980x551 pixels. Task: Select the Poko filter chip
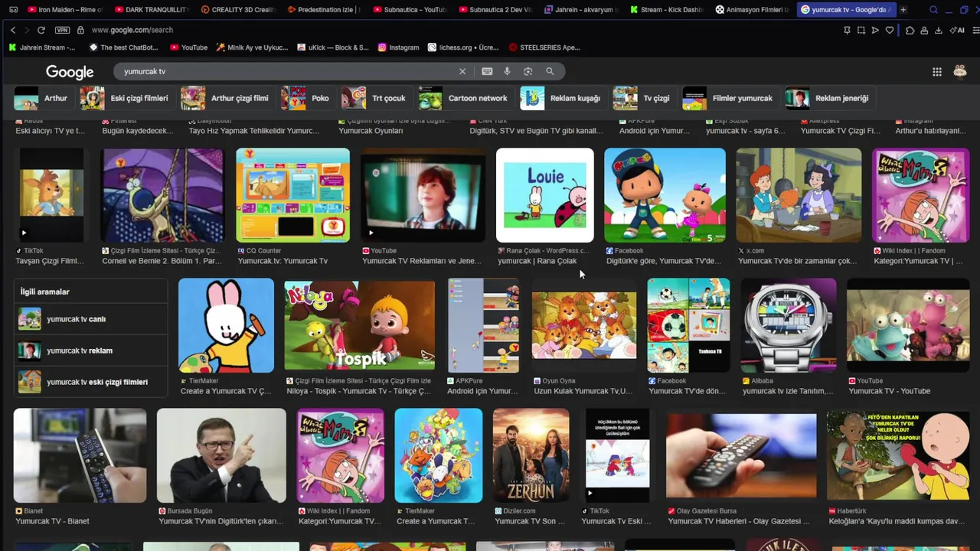pyautogui.click(x=307, y=98)
